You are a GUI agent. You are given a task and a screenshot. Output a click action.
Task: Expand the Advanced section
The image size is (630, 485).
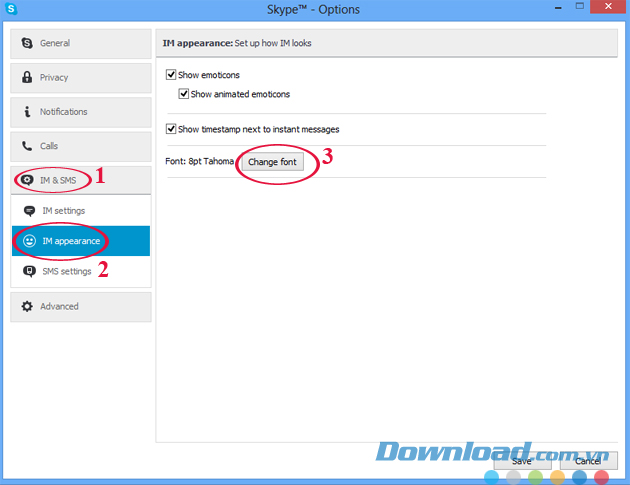pos(81,307)
